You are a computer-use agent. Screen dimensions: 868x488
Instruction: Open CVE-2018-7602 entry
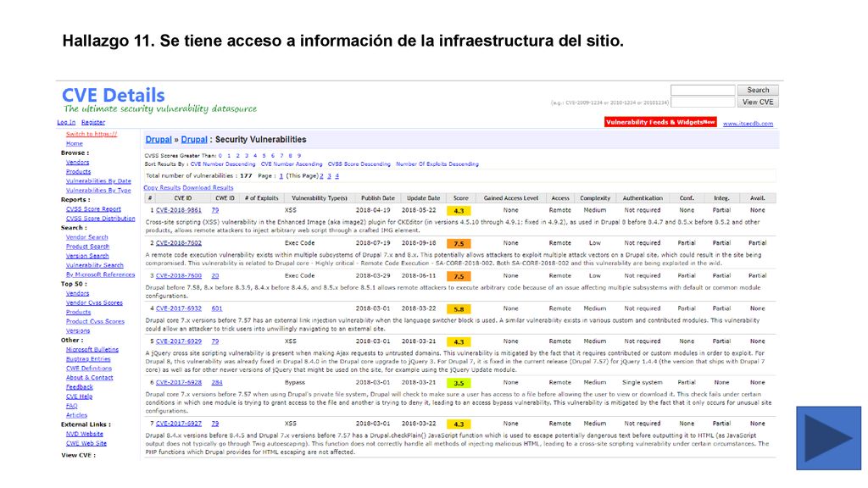point(179,243)
